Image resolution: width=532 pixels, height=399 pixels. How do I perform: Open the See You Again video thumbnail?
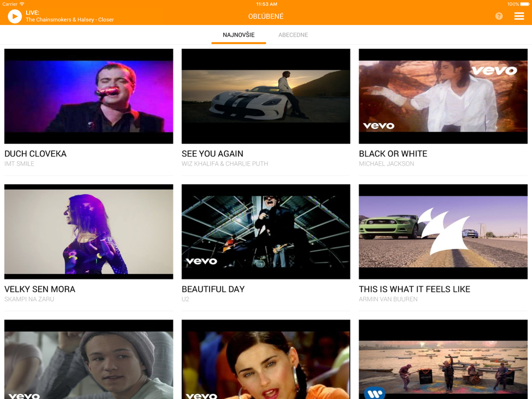[265, 96]
